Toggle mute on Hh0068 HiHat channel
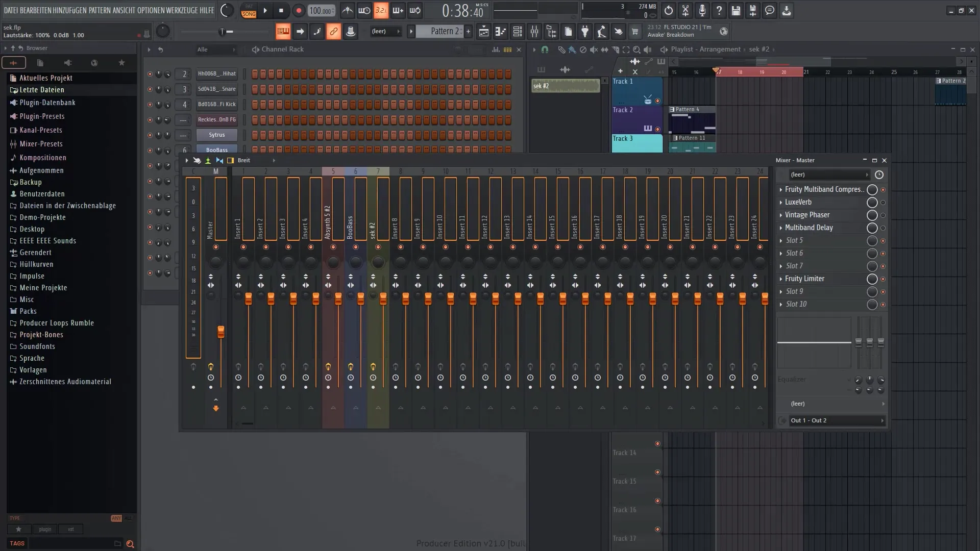Screen dimensions: 980x551 (150, 73)
